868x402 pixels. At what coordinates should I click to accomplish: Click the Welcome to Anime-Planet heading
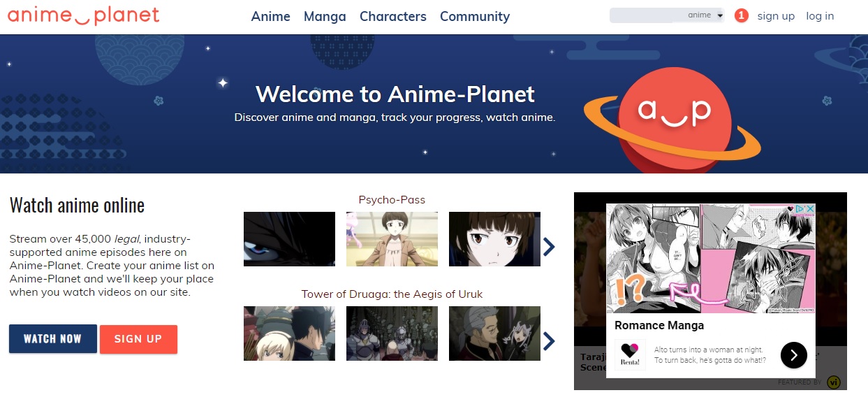pyautogui.click(x=395, y=94)
